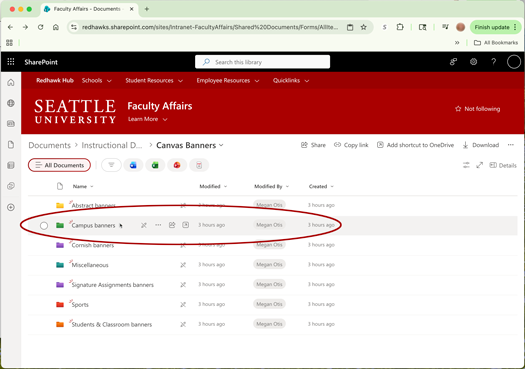Viewport: 525px width, 369px height.
Task: Expand the Quicklinks menu
Action: 291,81
